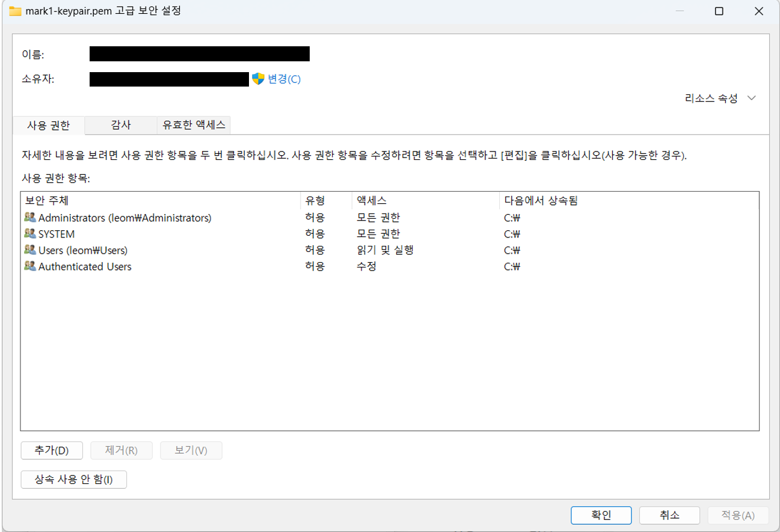Click C:\ in the Users row
Screen dimensions: 780x532
[512, 250]
